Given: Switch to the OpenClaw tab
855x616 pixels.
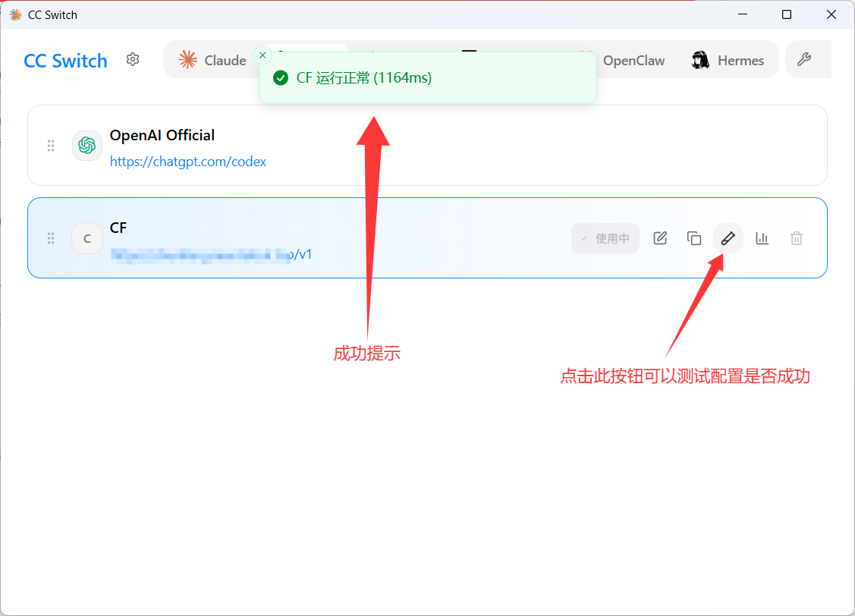Looking at the screenshot, I should click(634, 59).
